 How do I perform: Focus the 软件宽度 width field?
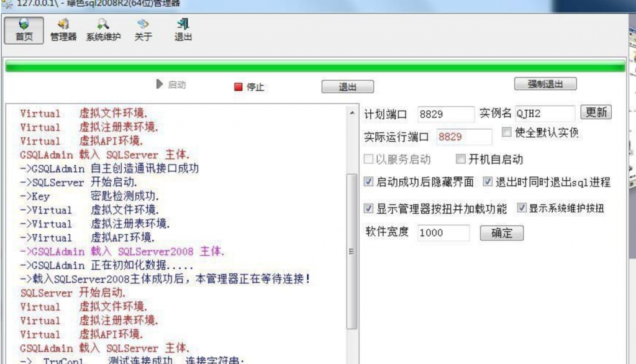pos(443,232)
